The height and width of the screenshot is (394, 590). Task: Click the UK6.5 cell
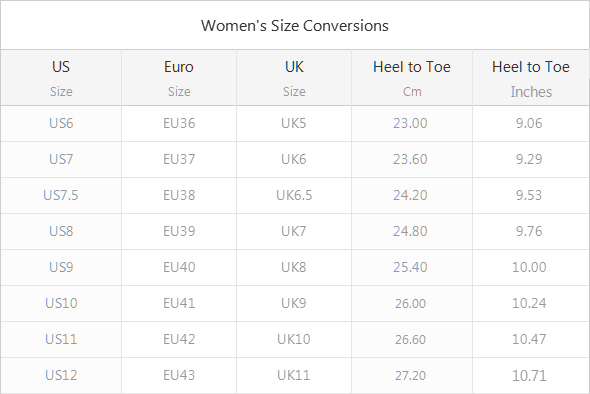[294, 195]
